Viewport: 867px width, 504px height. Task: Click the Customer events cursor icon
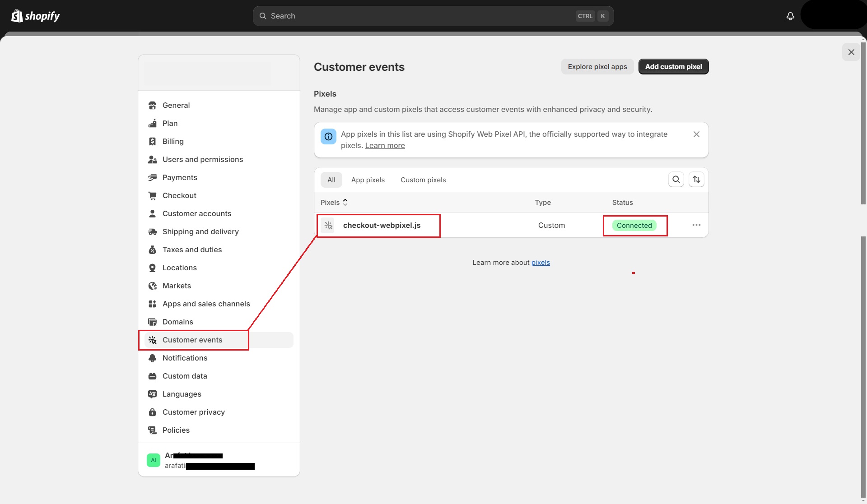point(153,340)
